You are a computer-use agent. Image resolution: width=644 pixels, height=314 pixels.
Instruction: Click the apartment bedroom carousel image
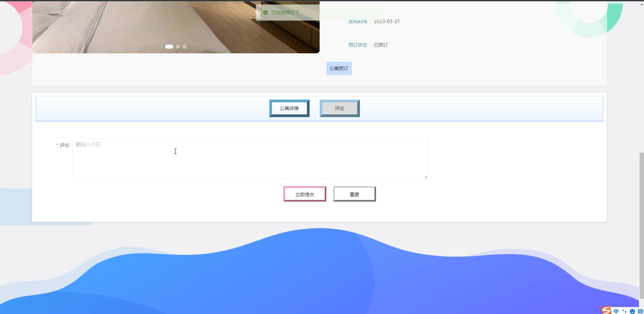176,27
